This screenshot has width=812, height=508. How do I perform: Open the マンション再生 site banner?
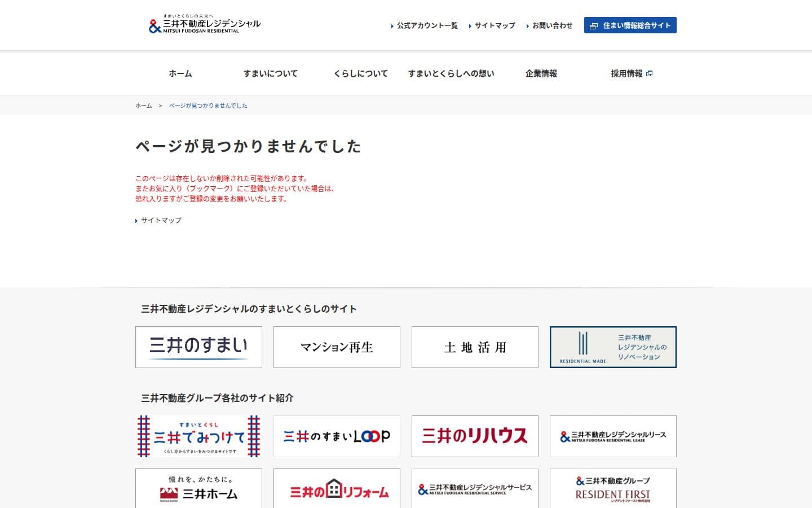click(337, 347)
